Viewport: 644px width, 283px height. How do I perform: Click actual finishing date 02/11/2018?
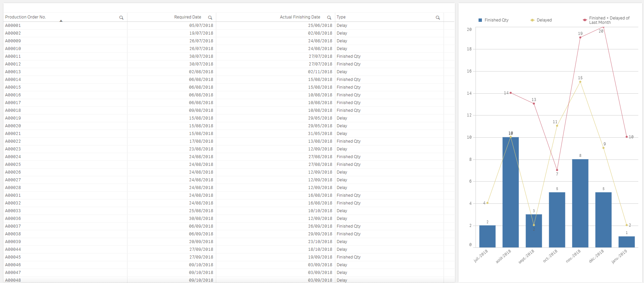(320, 72)
